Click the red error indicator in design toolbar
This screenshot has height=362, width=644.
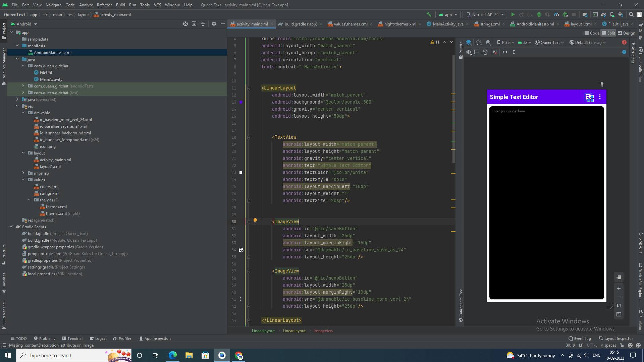click(624, 43)
